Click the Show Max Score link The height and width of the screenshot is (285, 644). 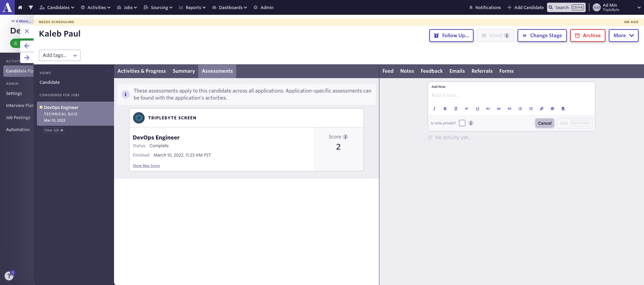(x=146, y=166)
